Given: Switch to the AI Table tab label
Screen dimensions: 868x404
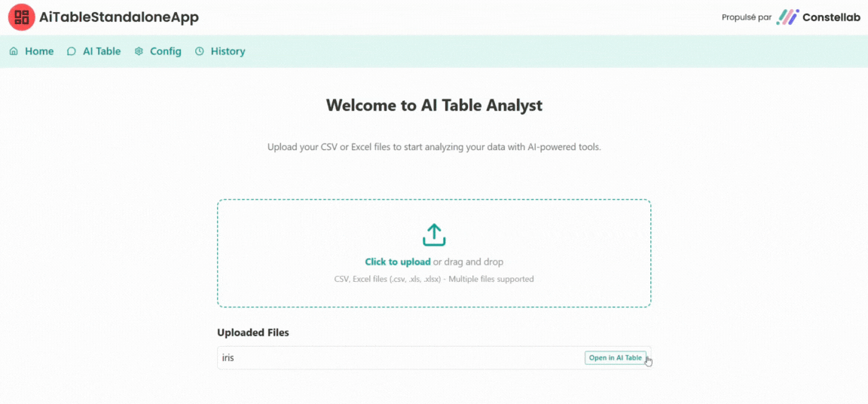Looking at the screenshot, I should pos(102,51).
